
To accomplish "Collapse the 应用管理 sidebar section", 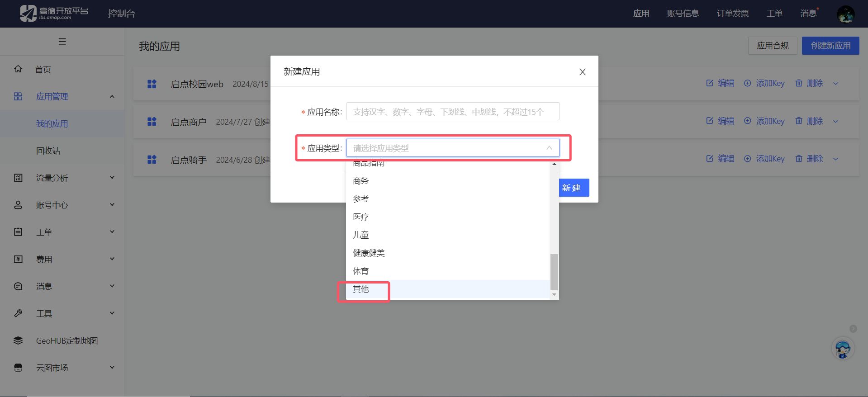I will click(x=112, y=96).
